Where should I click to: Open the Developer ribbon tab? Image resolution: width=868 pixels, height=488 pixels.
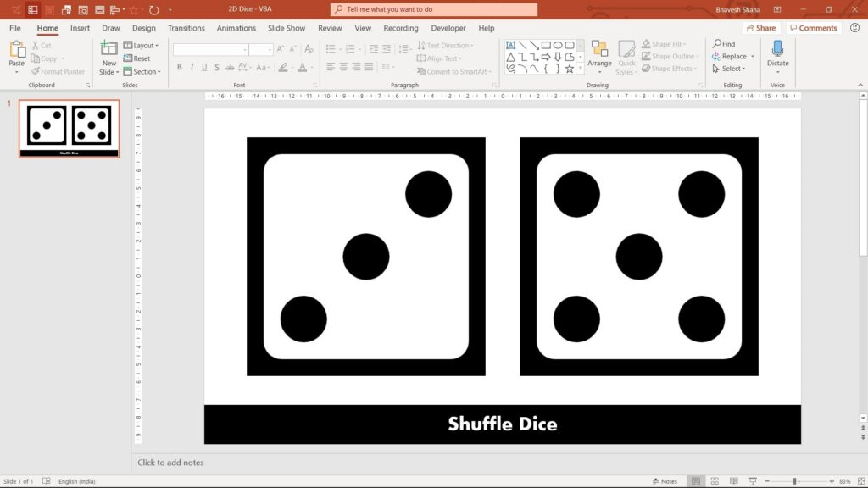(x=448, y=27)
